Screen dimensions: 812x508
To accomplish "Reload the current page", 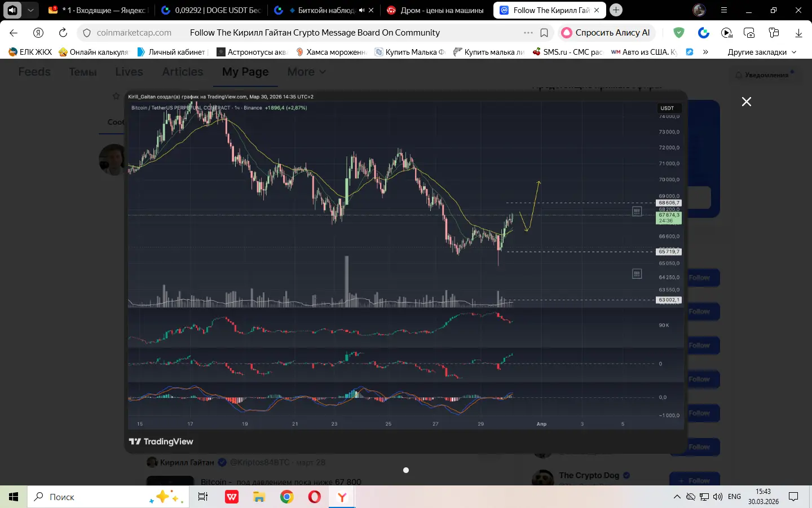I will [x=63, y=33].
